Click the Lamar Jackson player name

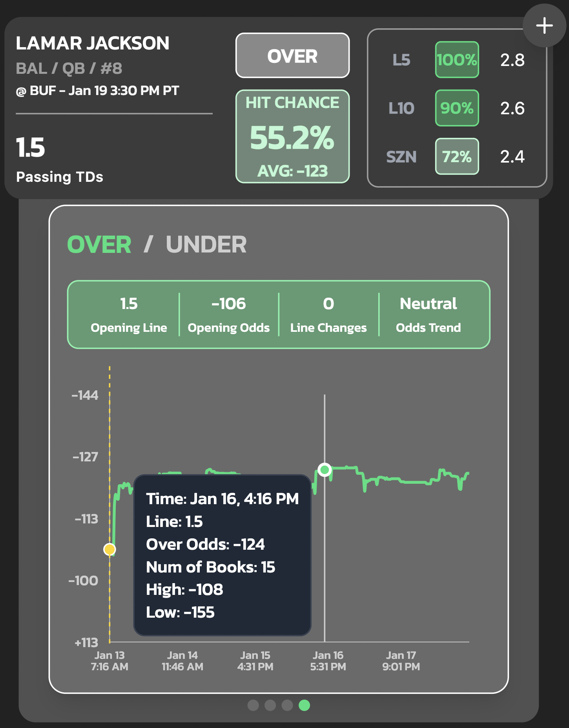coord(93,43)
